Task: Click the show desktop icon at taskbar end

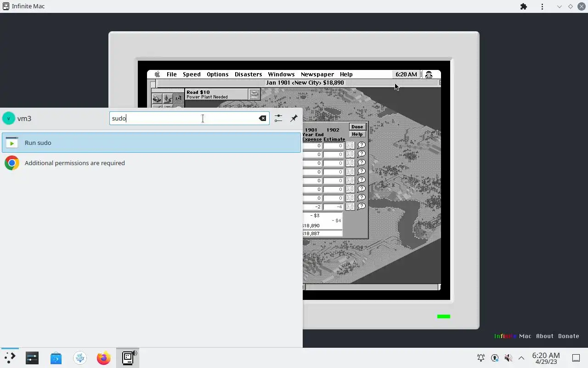Action: [x=576, y=358]
